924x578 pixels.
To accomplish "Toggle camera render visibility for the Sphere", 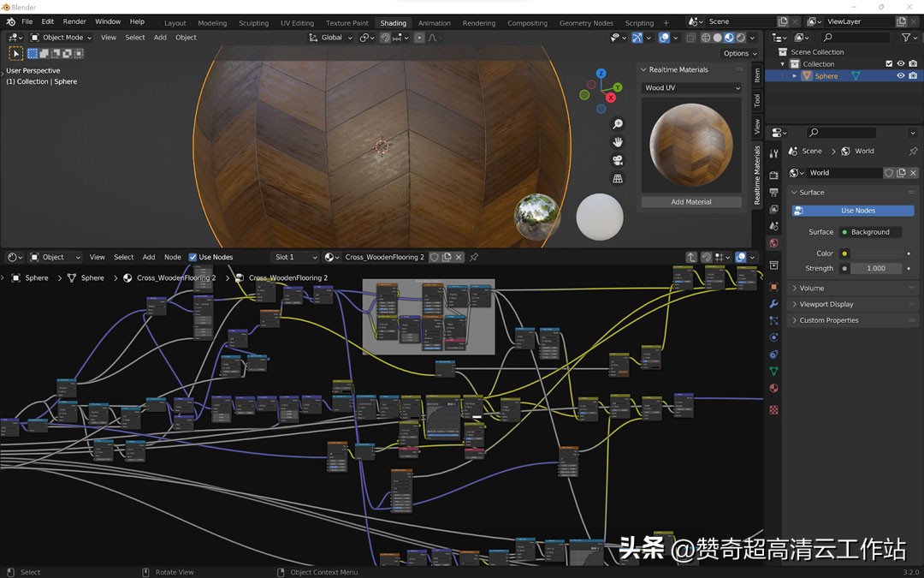I will pyautogui.click(x=913, y=75).
